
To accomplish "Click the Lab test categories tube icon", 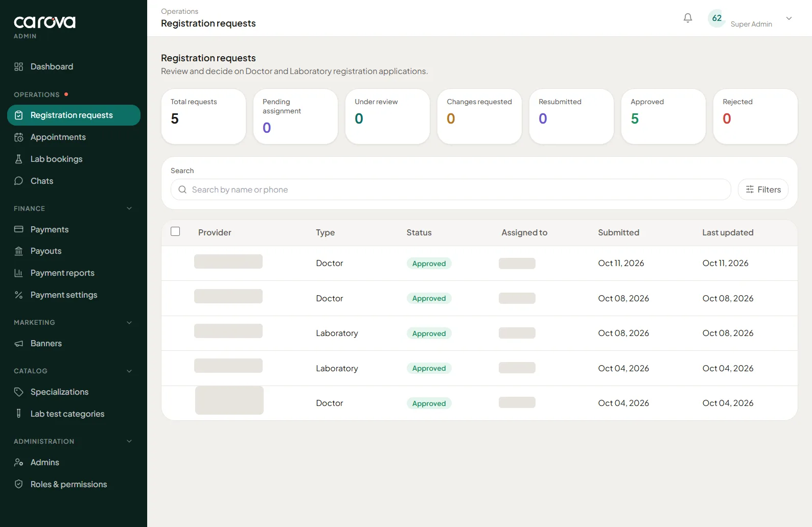I will (19, 414).
